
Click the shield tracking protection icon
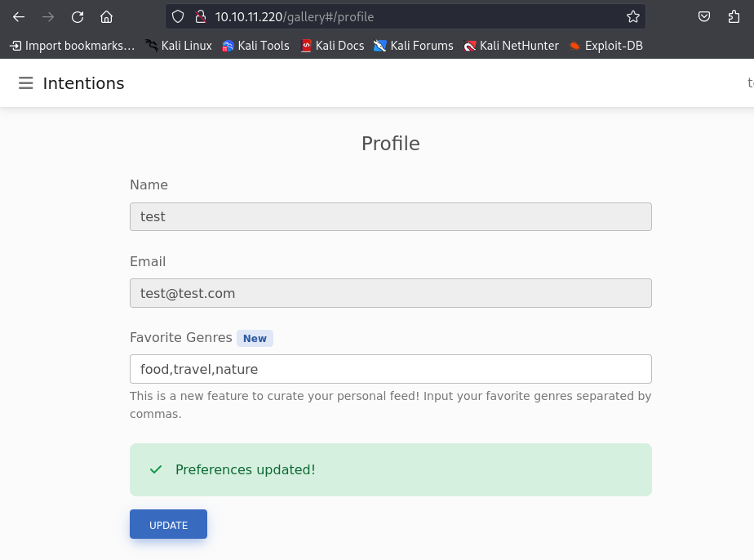(179, 16)
